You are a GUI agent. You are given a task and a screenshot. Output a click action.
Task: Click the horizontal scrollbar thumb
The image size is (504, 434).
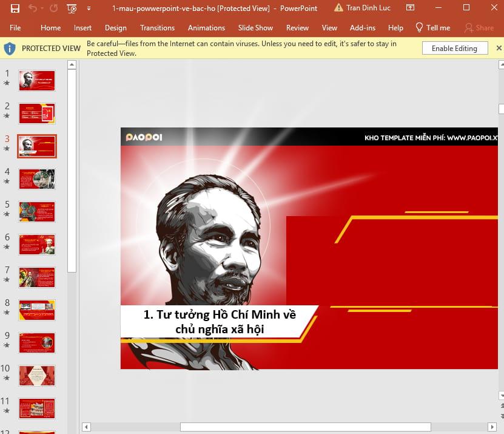point(305,427)
